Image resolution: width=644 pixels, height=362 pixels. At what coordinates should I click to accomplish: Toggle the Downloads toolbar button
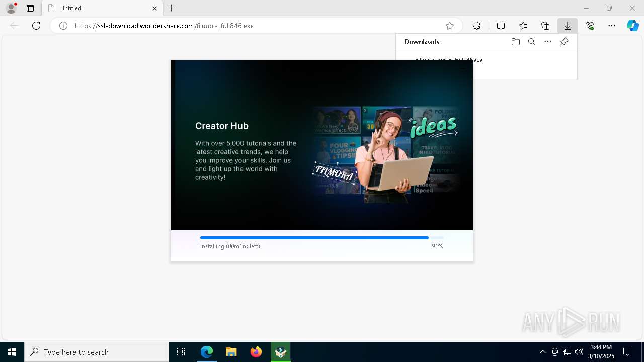(568, 26)
